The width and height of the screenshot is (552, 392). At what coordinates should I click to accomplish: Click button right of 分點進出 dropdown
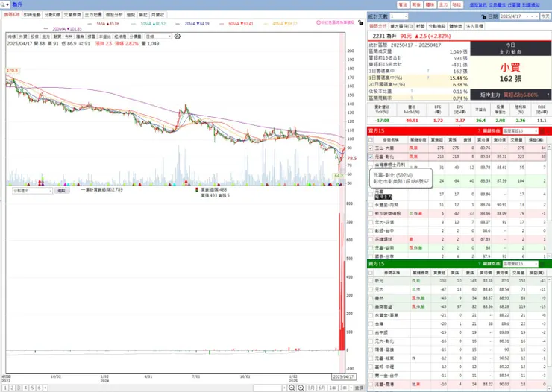click(62, 191)
